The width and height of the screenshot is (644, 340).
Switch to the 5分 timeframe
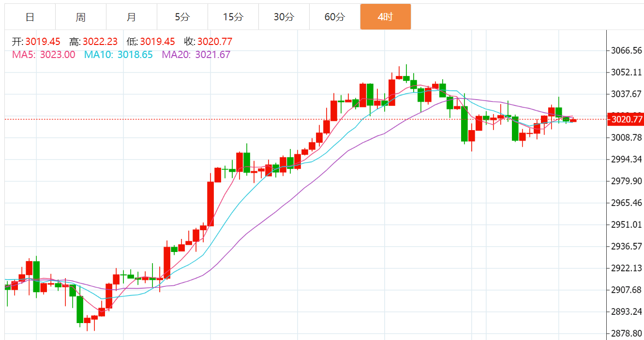182,17
